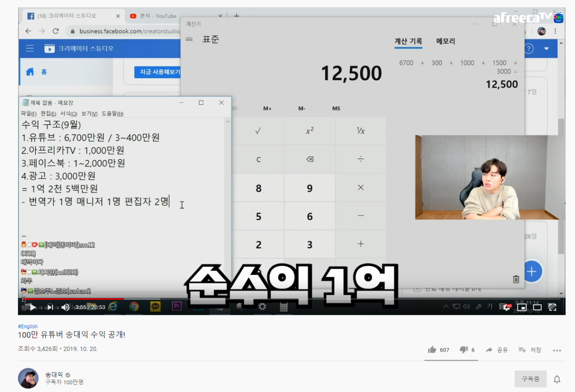Click the 송대익 channel avatar

point(28,379)
